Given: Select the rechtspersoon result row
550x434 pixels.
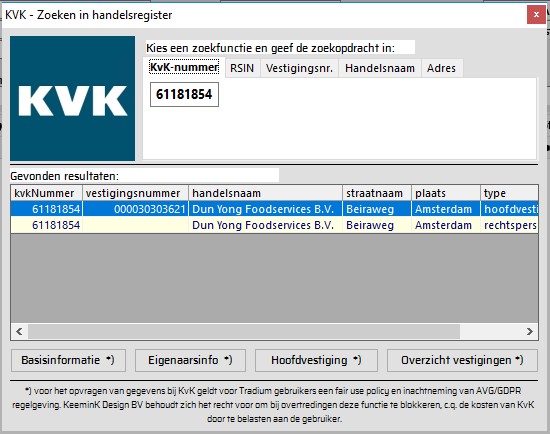Looking at the screenshot, I should tap(275, 225).
